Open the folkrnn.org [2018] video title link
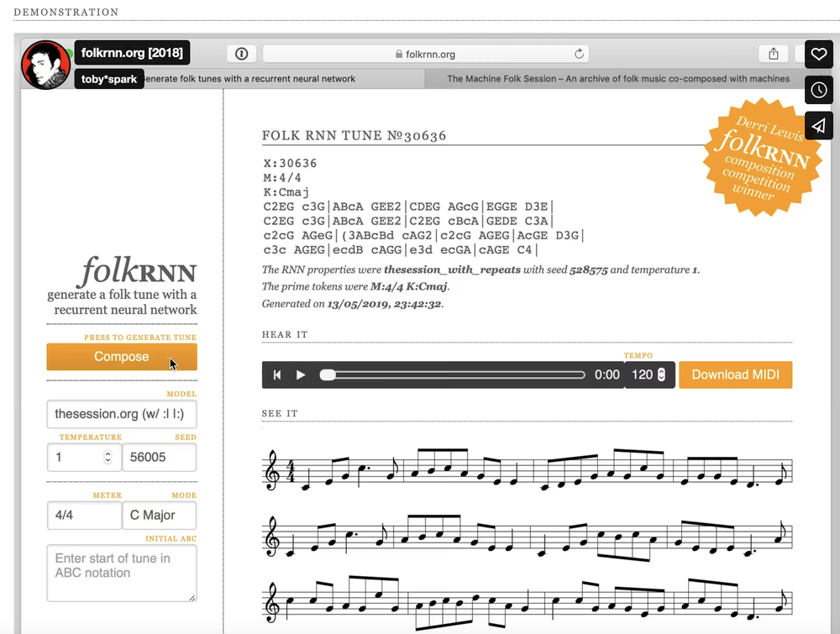Image resolution: width=840 pixels, height=634 pixels. [132, 52]
